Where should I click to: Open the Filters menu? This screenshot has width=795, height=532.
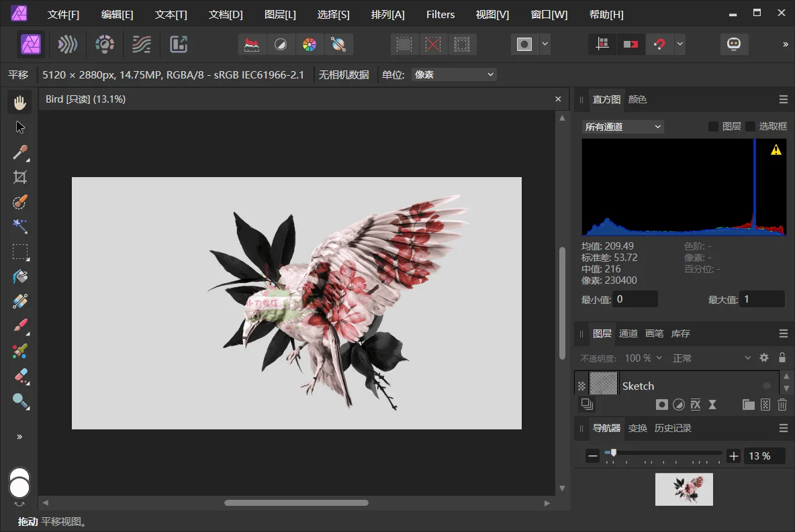(440, 14)
